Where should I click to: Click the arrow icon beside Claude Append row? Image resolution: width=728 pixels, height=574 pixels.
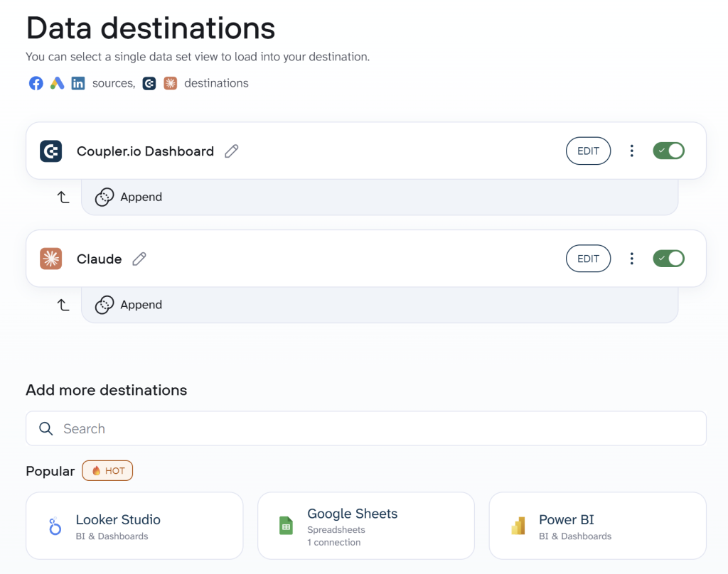coord(63,305)
